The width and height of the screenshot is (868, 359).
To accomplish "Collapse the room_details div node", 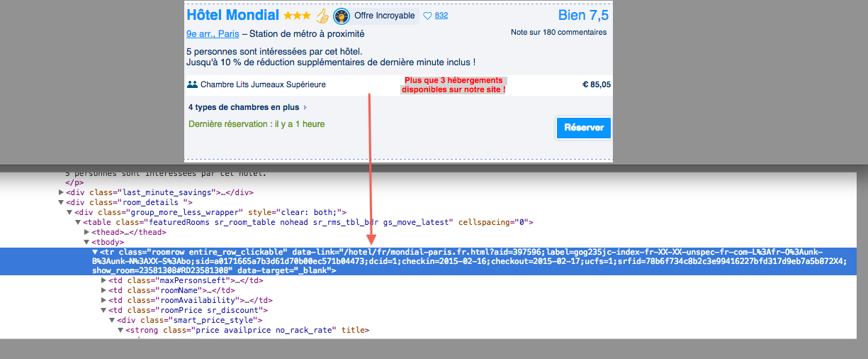I will pos(62,202).
